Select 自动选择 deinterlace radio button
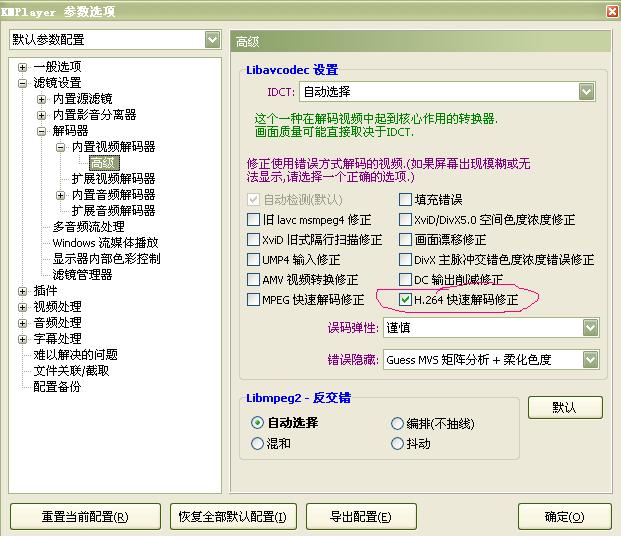Screen dimensions: 621x536 coord(257,423)
